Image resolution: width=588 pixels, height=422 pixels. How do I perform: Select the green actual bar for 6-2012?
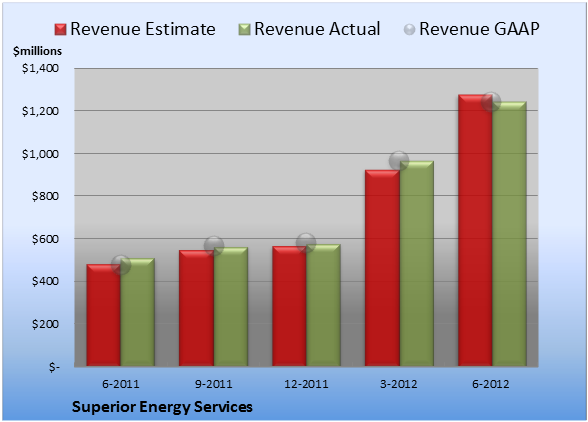(510, 234)
